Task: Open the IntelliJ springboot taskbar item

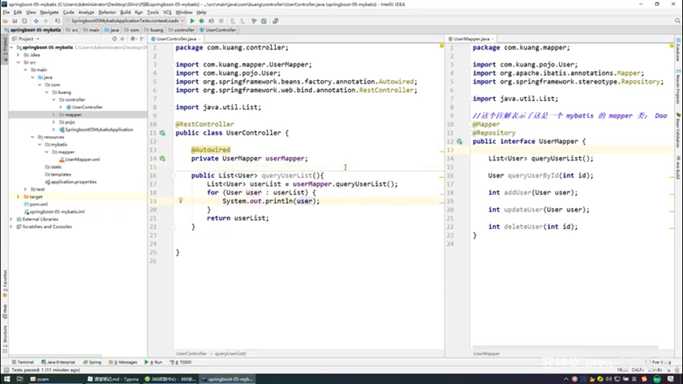Action: tap(227, 379)
